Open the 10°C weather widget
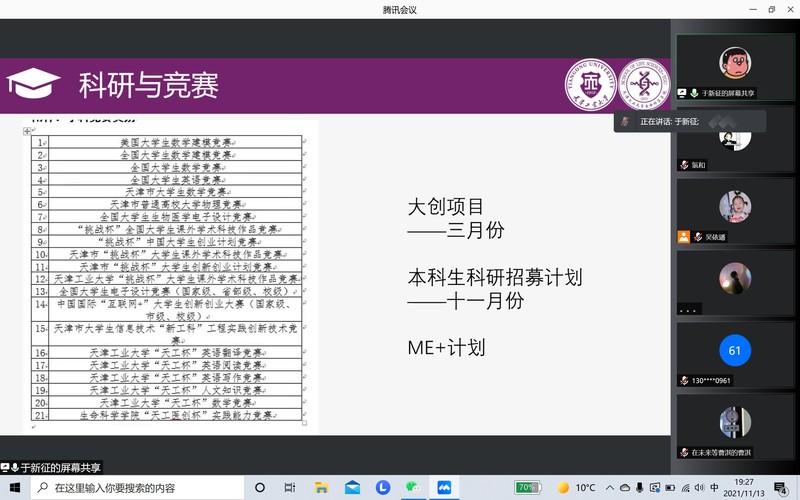Screen dimensions: 800x500 577,488
